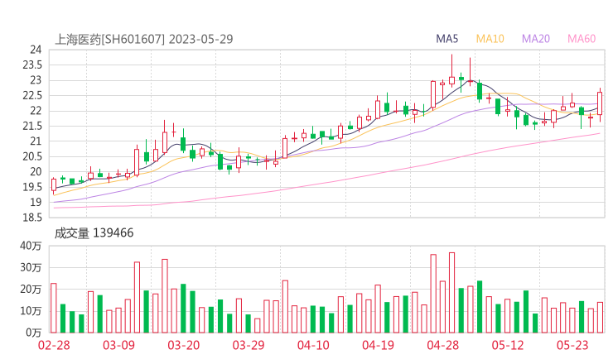
Task: Click the MA5 legend label
Action: [x=446, y=39]
